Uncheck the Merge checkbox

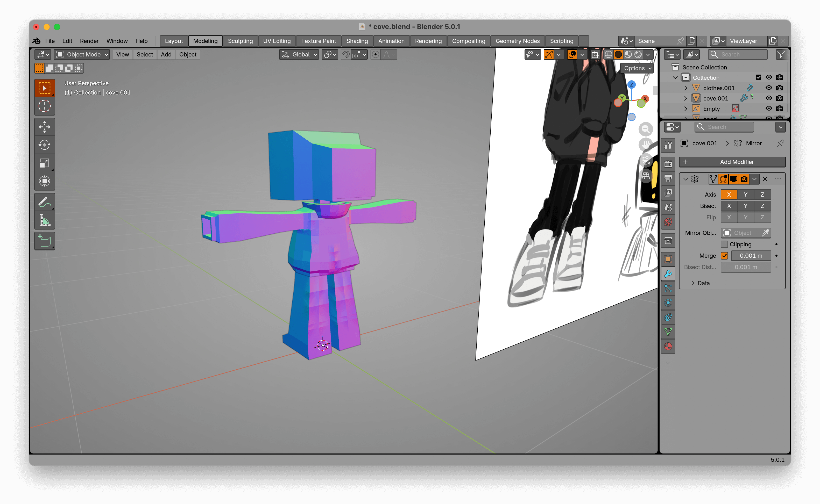[724, 256]
